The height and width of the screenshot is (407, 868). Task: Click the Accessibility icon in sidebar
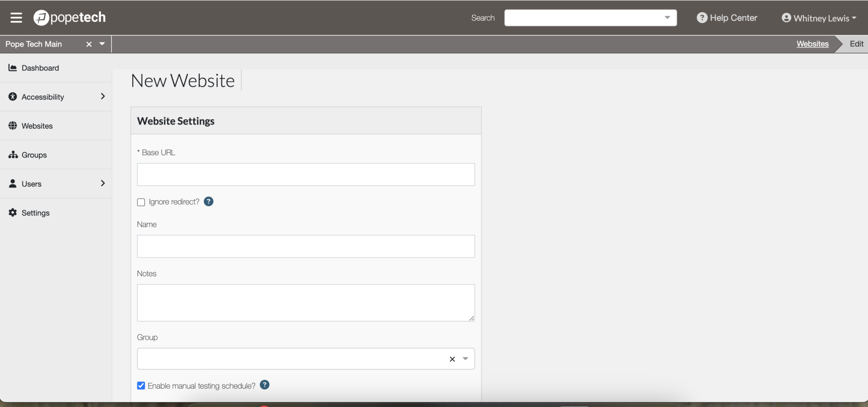point(13,97)
